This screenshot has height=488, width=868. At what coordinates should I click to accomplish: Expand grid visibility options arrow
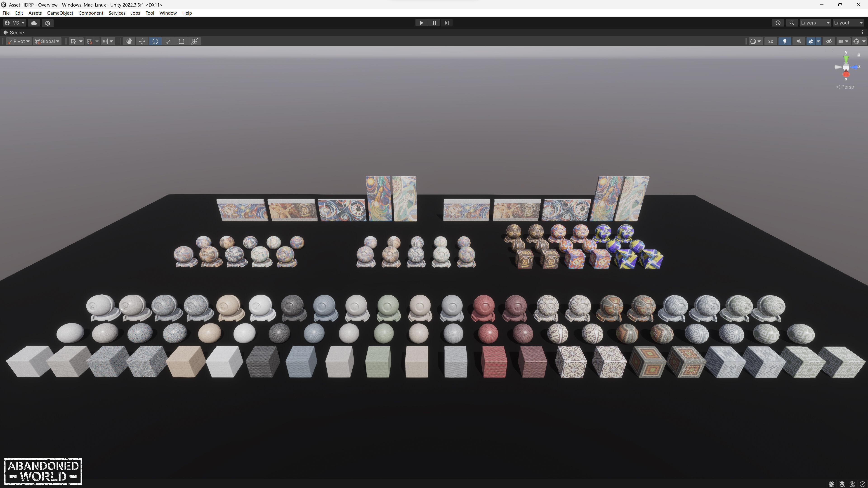[81, 41]
